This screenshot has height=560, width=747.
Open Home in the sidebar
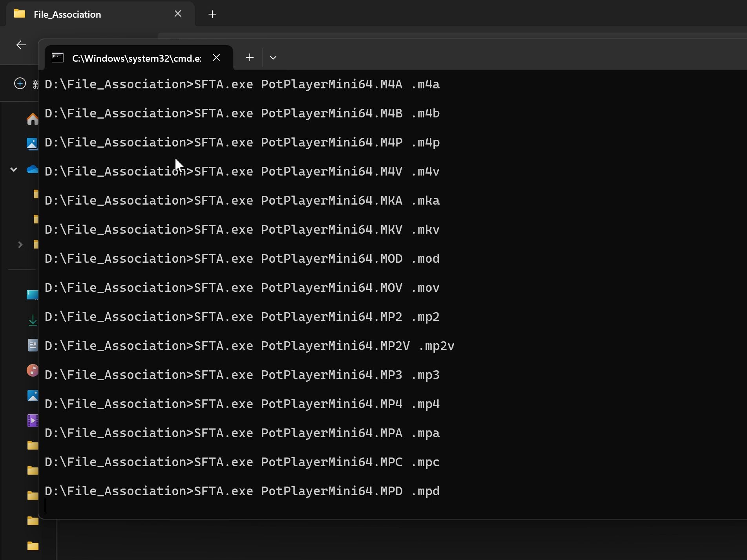32,119
